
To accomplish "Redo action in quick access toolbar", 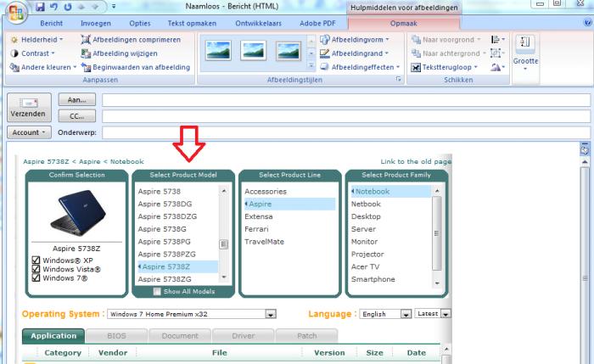I will (x=68, y=7).
